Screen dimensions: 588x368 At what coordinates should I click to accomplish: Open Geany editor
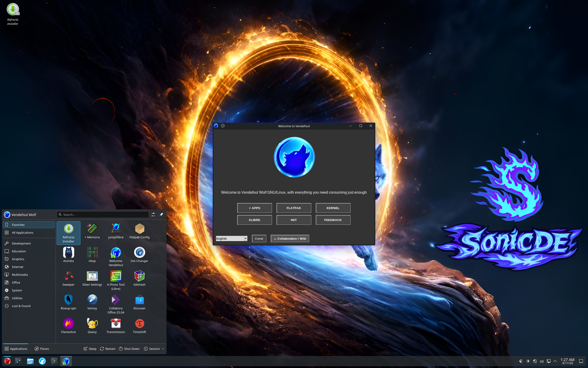tap(92, 326)
